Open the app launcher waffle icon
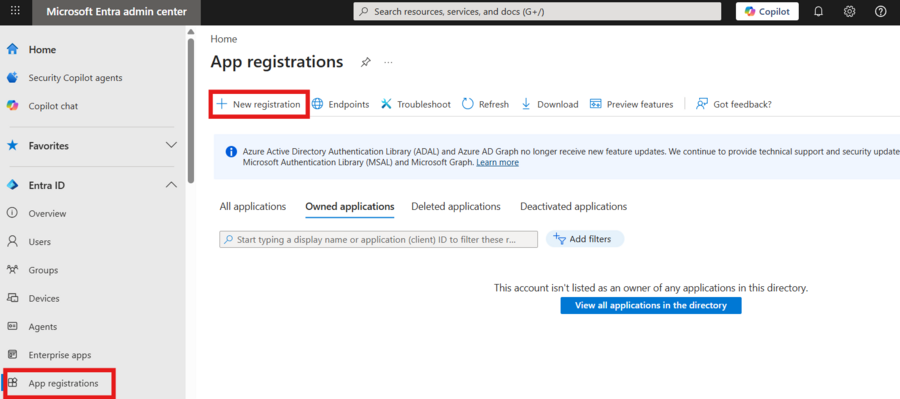The width and height of the screenshot is (900, 399). (x=15, y=11)
